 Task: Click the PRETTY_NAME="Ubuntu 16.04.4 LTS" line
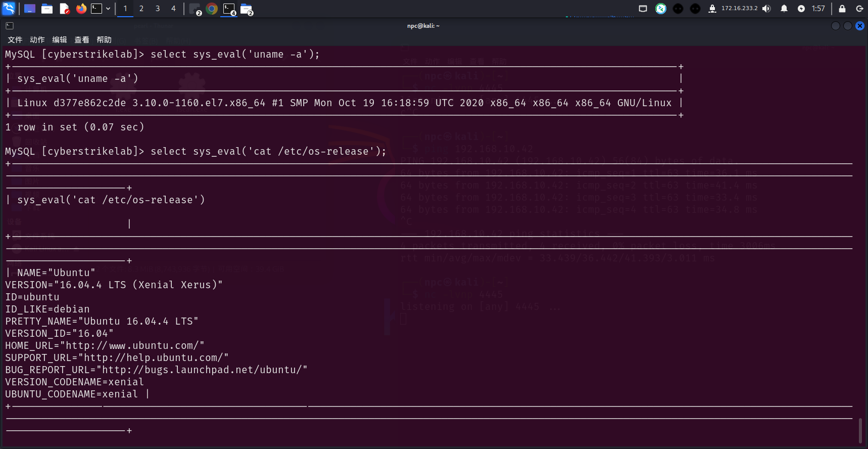pyautogui.click(x=102, y=321)
